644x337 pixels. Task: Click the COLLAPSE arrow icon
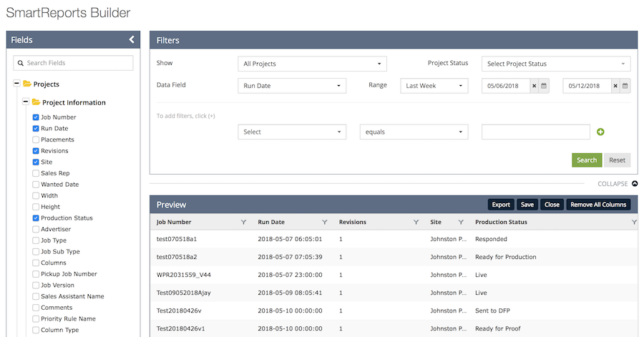click(635, 183)
